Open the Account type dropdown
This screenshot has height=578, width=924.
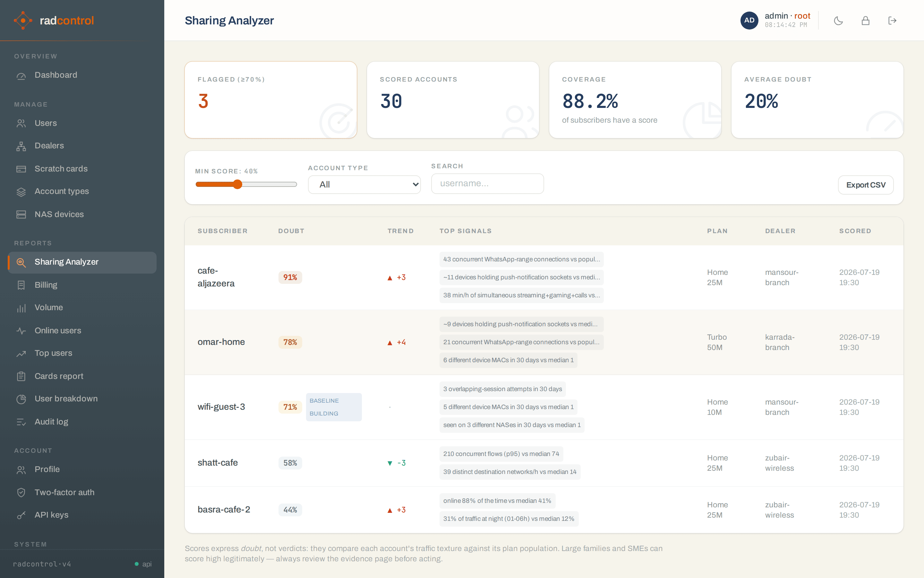point(364,185)
